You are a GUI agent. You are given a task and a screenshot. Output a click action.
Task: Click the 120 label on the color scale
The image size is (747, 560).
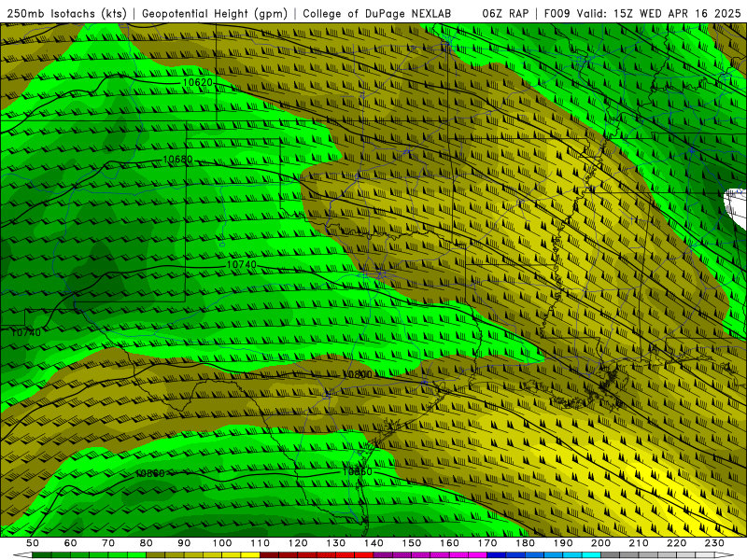298,543
